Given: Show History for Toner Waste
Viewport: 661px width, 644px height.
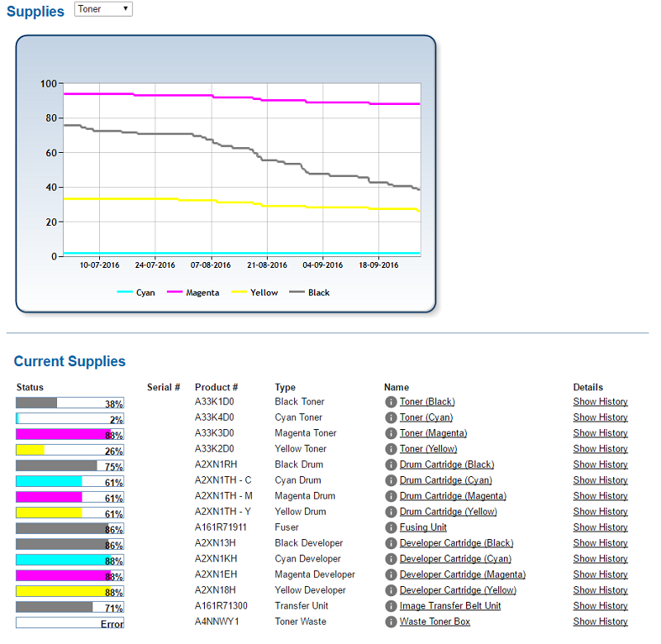Looking at the screenshot, I should coord(600,622).
